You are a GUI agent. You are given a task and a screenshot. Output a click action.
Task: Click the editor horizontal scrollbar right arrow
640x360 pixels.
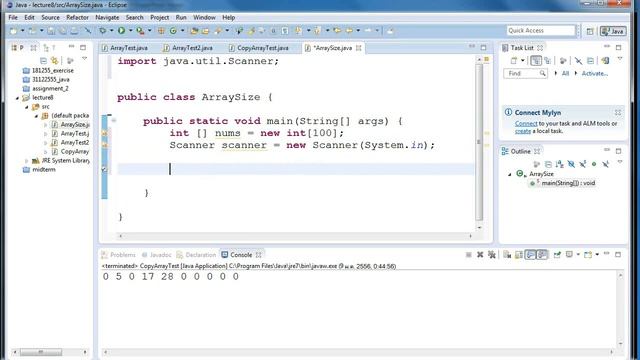(470, 236)
